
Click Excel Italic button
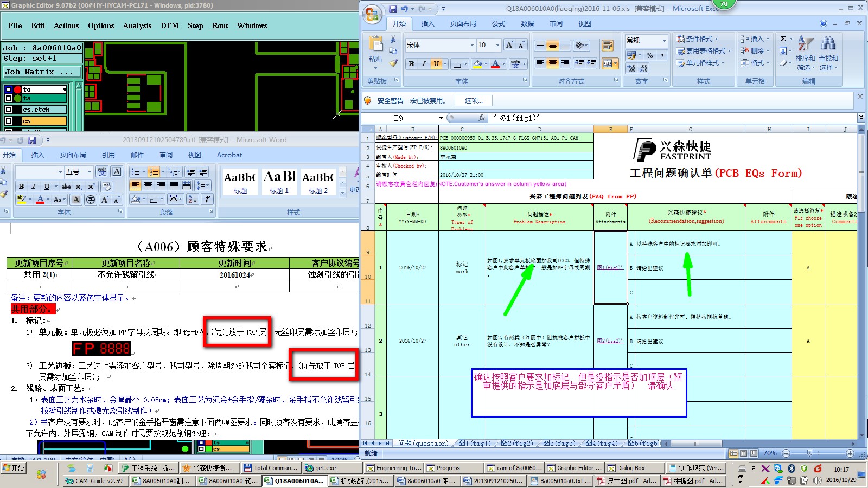tap(424, 64)
